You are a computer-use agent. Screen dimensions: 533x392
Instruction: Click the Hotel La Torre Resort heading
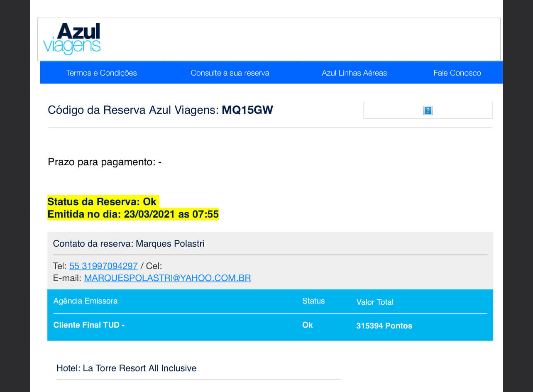pos(126,368)
